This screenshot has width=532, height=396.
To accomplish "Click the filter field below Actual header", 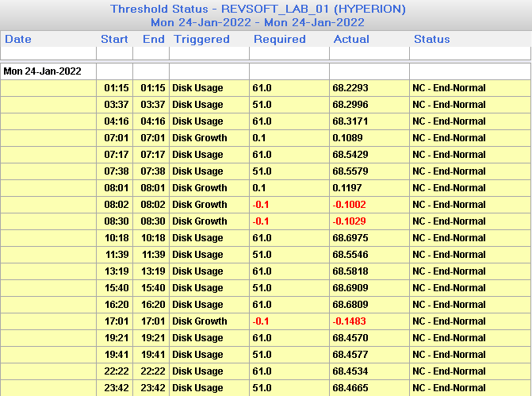I will point(369,53).
